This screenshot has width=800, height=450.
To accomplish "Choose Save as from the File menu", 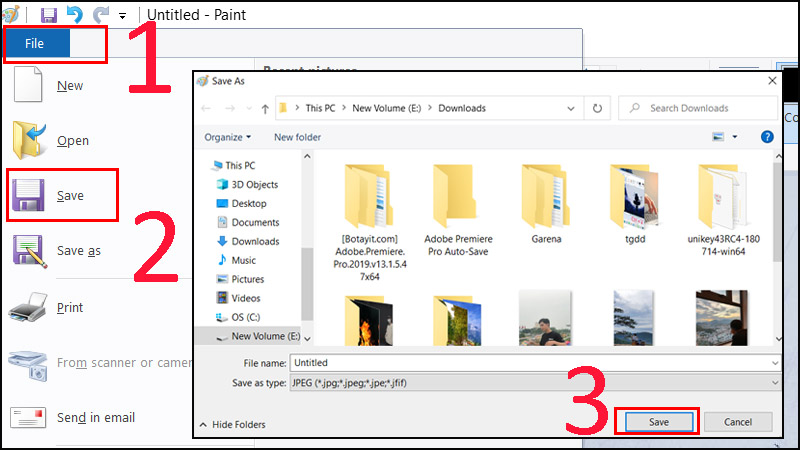I will tap(78, 251).
